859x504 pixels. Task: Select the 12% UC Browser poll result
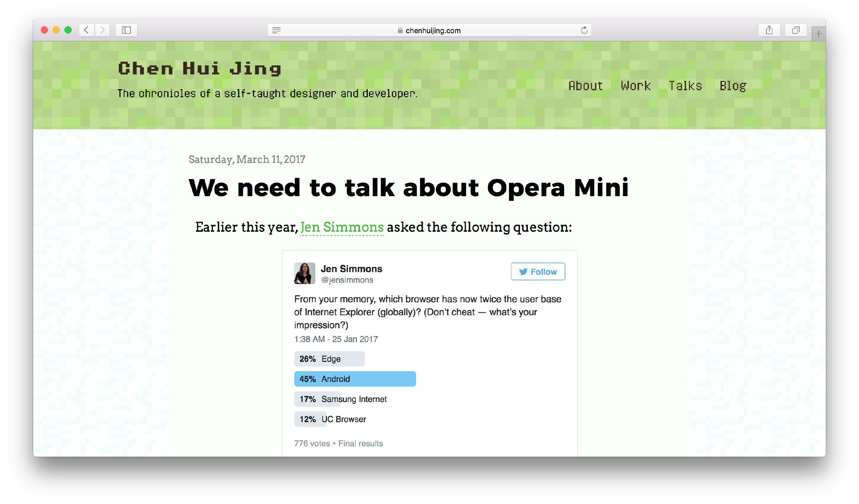coord(330,419)
